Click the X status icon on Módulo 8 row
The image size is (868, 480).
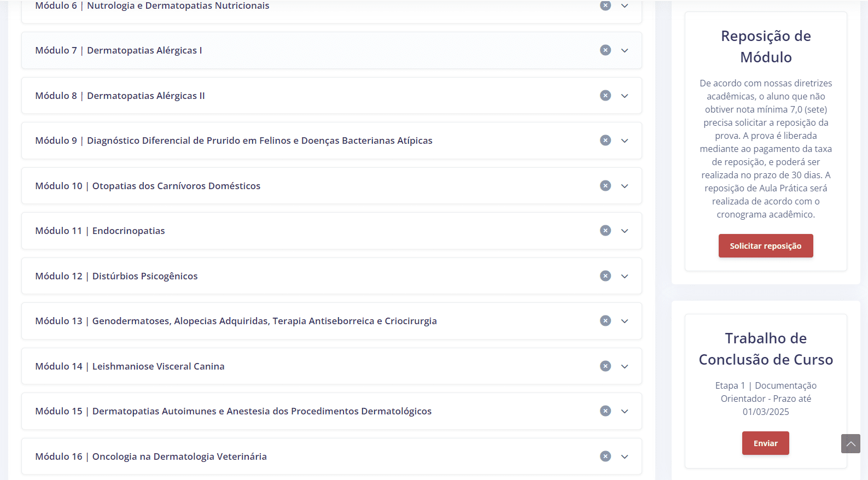pyautogui.click(x=605, y=96)
